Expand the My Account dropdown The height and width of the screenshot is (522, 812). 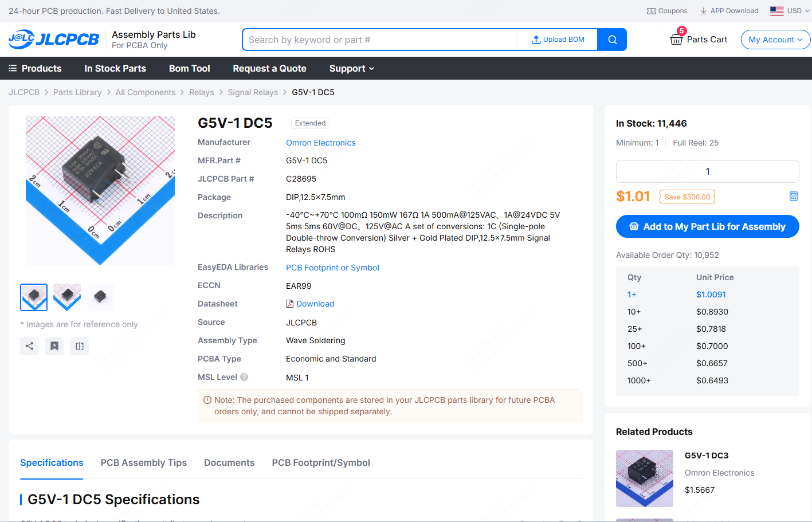click(x=775, y=40)
